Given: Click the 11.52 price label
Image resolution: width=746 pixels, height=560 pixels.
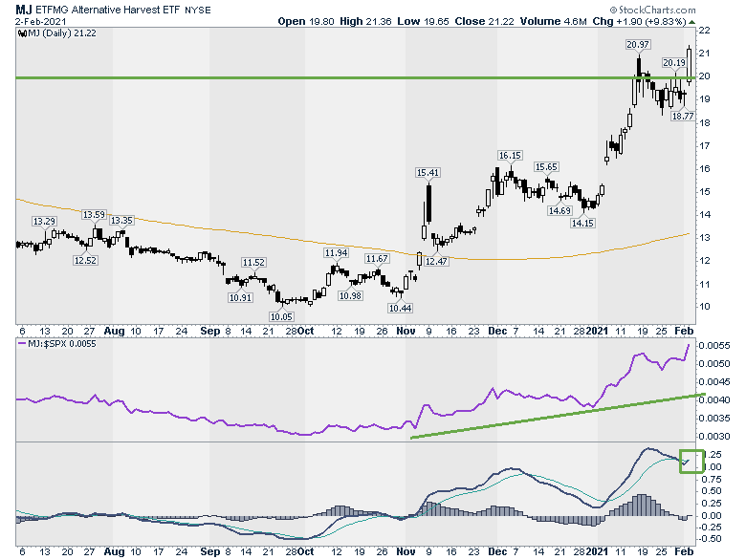Looking at the screenshot, I should [x=253, y=263].
